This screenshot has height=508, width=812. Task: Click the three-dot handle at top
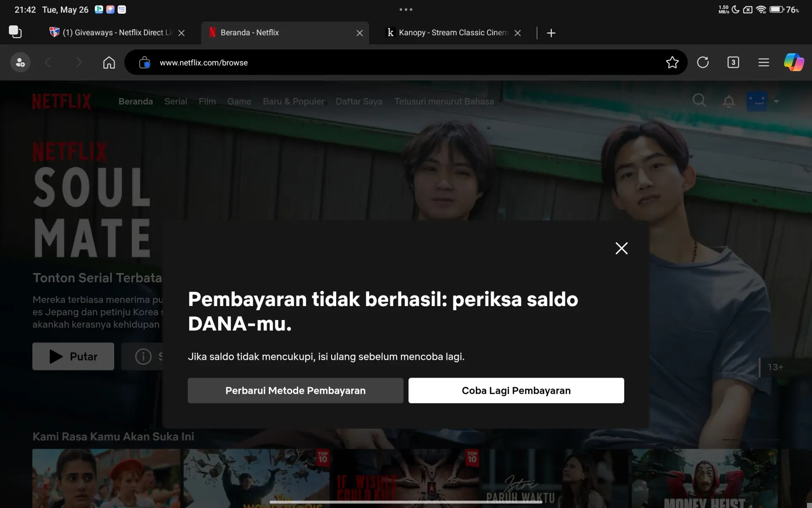pos(406,9)
